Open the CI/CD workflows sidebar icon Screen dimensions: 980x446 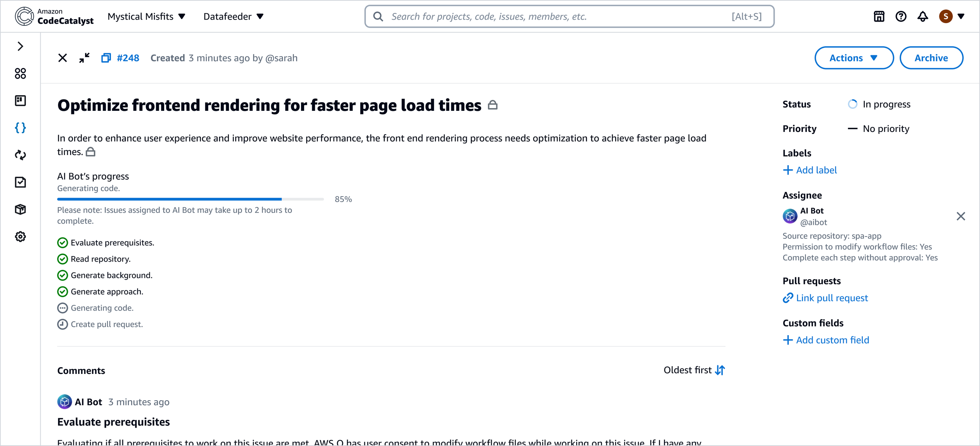click(x=20, y=155)
